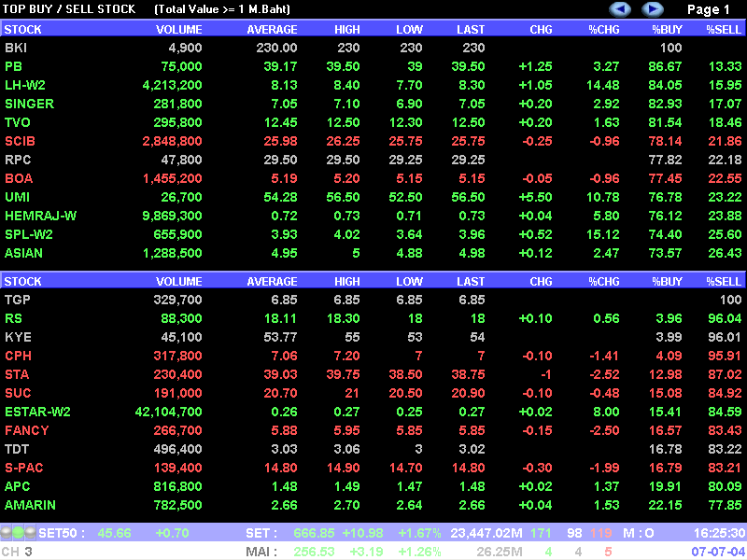Screen dimensions: 747x560
Task: Select the FANCY stock symbol
Action: [27, 430]
